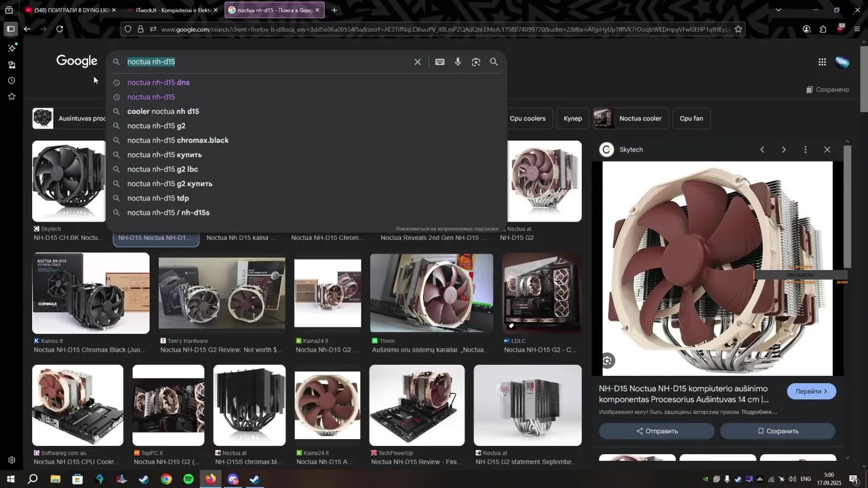Open TechPowerUp NH-D15 Review thumbnail
Image resolution: width=868 pixels, height=488 pixels.
click(417, 405)
